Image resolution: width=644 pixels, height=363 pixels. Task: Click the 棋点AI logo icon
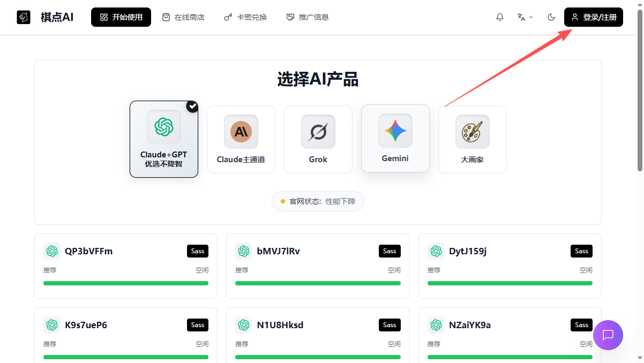(x=23, y=17)
